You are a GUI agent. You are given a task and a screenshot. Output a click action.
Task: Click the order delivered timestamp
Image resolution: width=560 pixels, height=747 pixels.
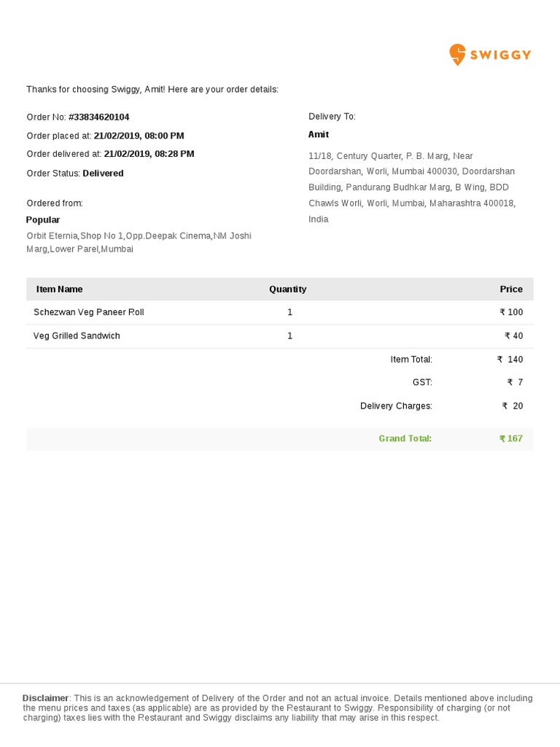(149, 154)
